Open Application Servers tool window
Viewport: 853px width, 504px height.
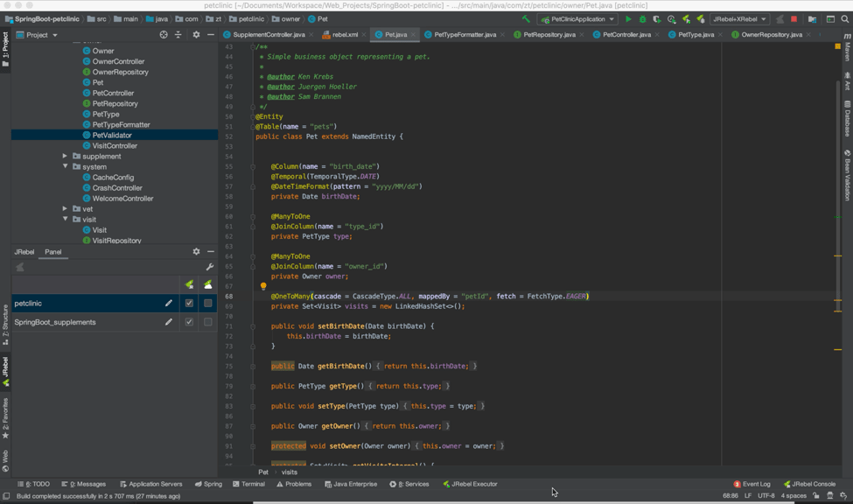pos(150,484)
